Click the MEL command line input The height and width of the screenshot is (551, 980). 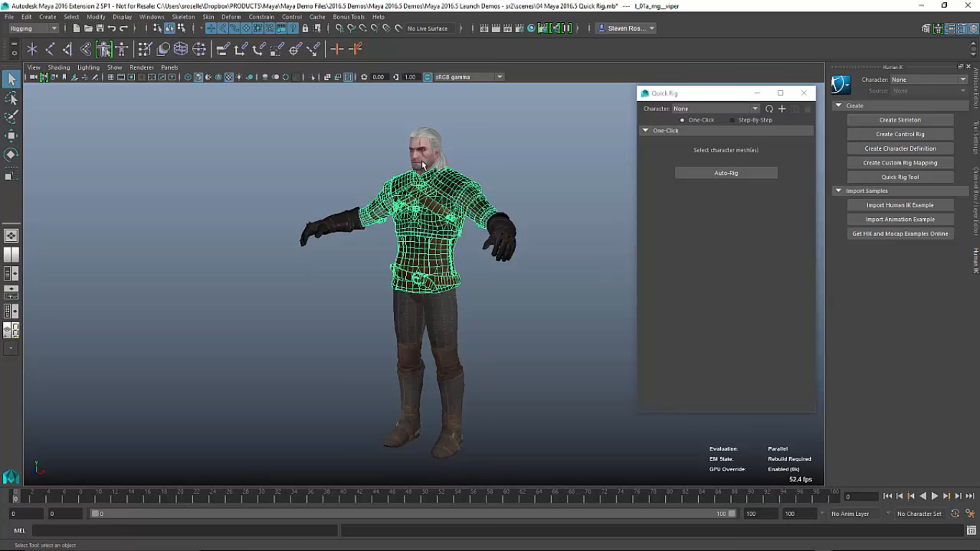click(x=184, y=531)
